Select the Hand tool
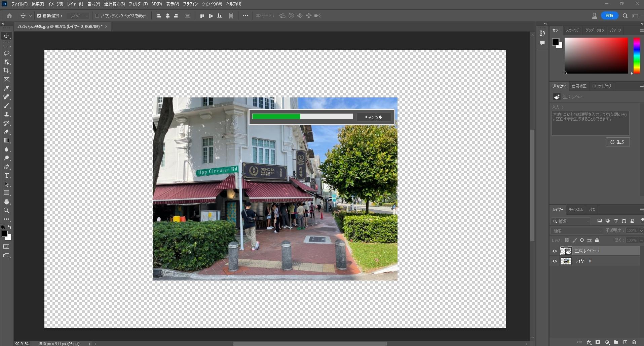Viewport: 644px width, 346px height. tap(6, 202)
